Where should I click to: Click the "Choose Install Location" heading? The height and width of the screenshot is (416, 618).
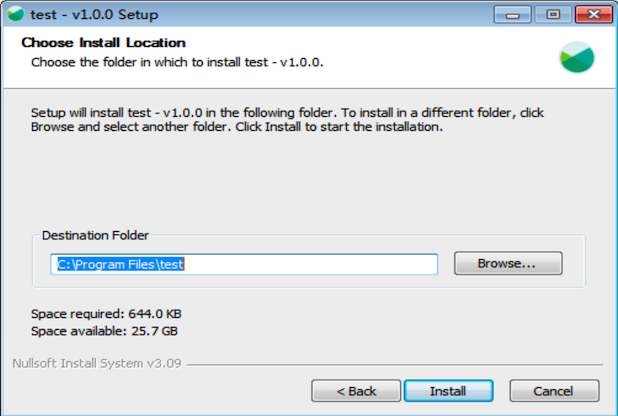point(103,43)
